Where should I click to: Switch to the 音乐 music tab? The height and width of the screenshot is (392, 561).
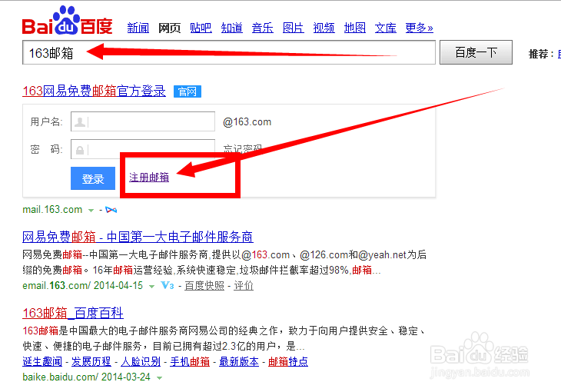[x=262, y=28]
